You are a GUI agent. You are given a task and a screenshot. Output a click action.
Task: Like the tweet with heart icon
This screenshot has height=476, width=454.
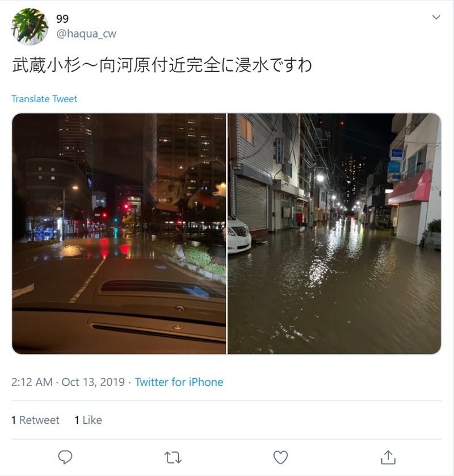click(x=280, y=457)
